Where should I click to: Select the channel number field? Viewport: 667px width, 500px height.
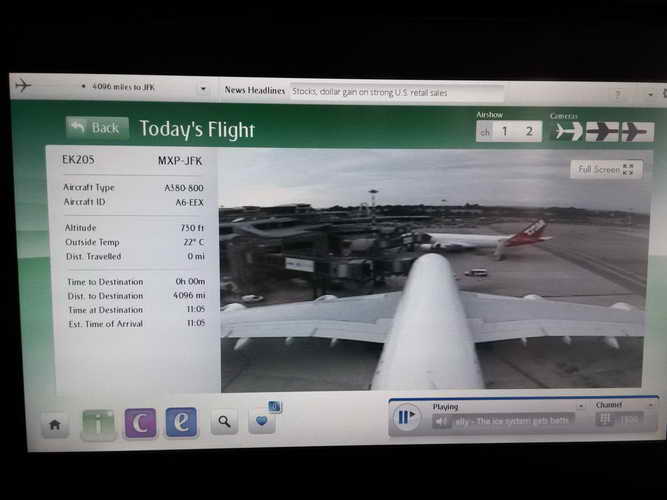[629, 420]
